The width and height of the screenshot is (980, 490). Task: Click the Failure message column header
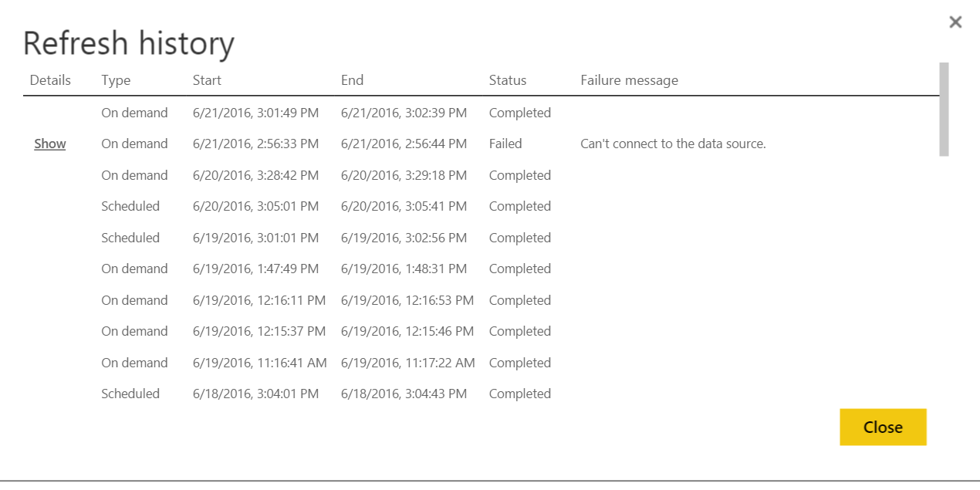[629, 79]
